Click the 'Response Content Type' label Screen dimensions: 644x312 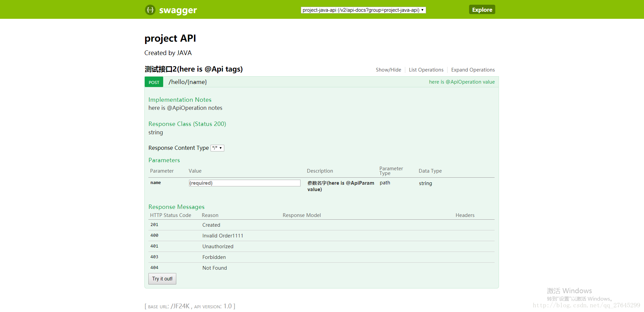pos(179,148)
